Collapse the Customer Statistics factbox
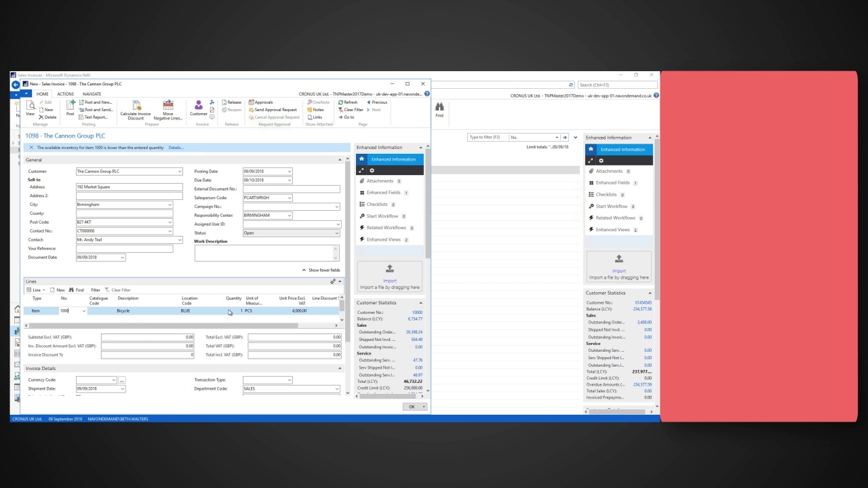868x488 pixels. tap(420, 302)
